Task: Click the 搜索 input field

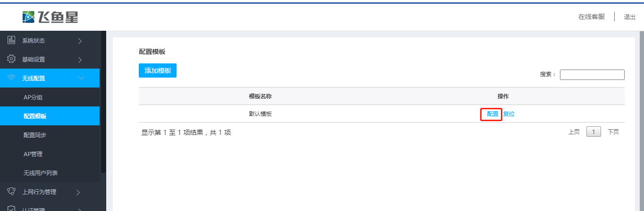Action: tap(592, 75)
